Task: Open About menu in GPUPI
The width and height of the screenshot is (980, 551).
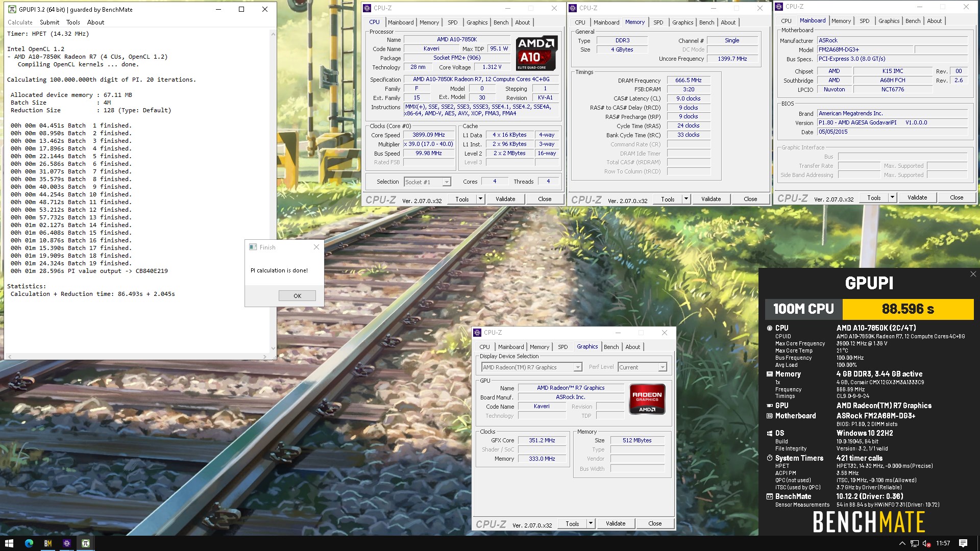Action: [95, 22]
